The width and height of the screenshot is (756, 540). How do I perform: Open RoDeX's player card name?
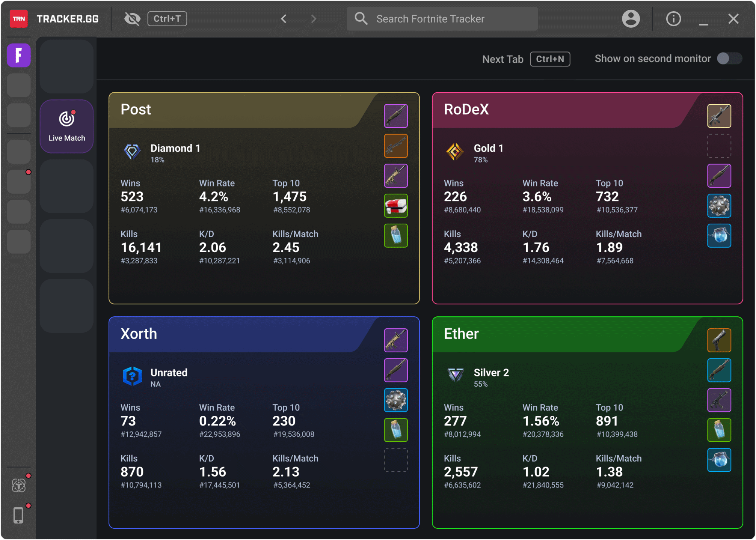(466, 110)
